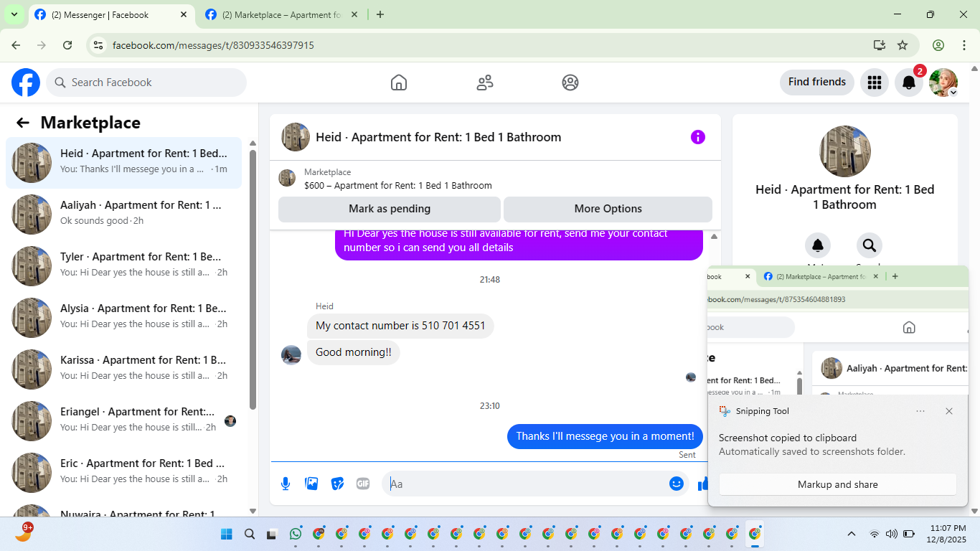Viewport: 980px width, 551px height.
Task: Open the Nuwaira conversation
Action: [x=124, y=509]
